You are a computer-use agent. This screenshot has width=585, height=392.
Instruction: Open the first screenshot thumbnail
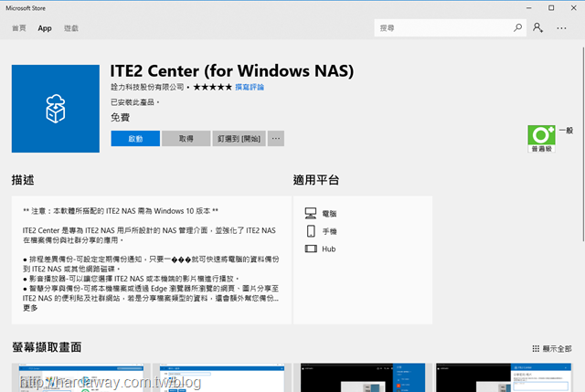pos(81,377)
